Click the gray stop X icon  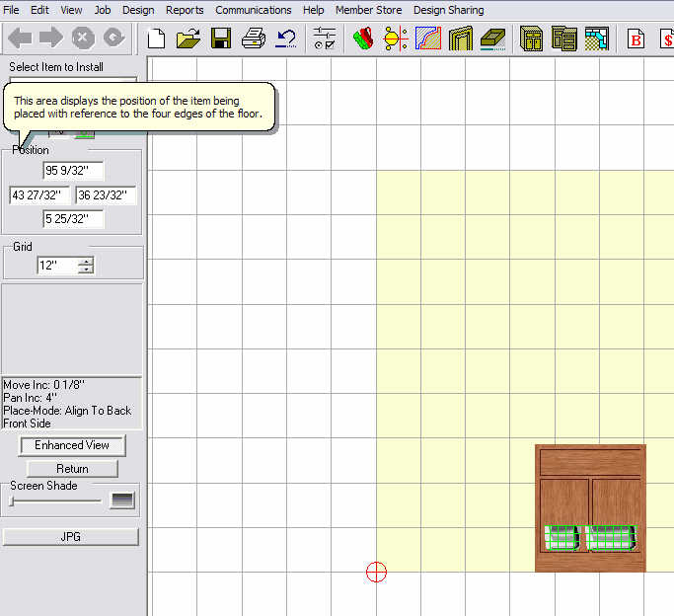83,38
